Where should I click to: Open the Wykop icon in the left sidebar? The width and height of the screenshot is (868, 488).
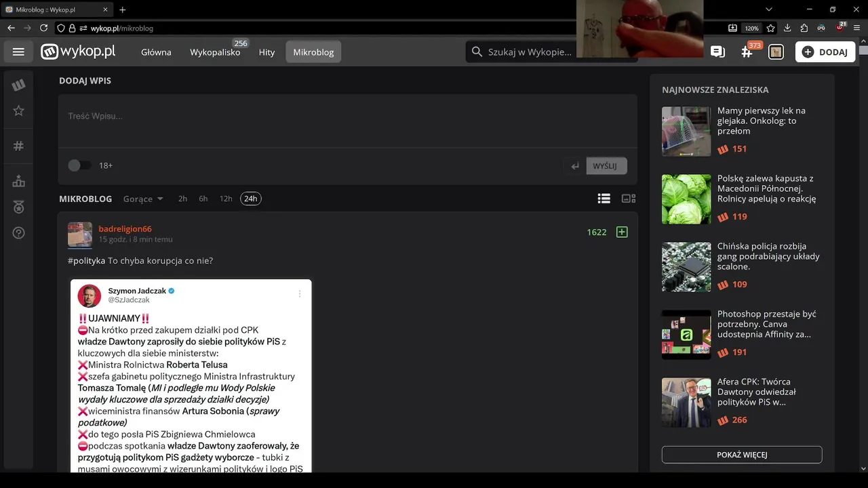pos(18,85)
